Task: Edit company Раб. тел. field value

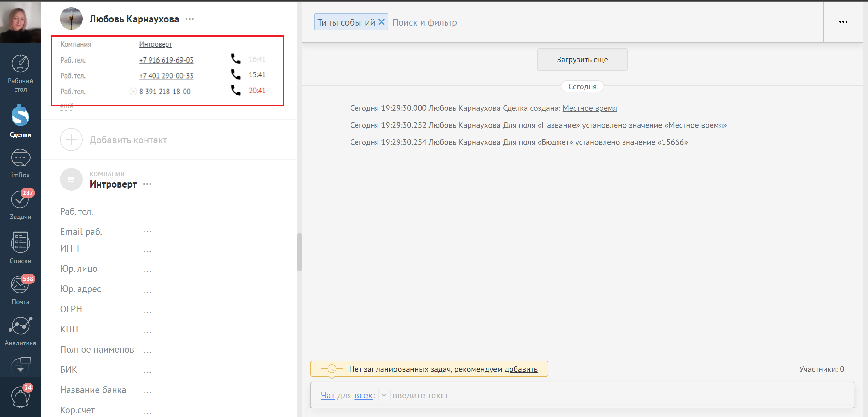Action: [x=147, y=211]
